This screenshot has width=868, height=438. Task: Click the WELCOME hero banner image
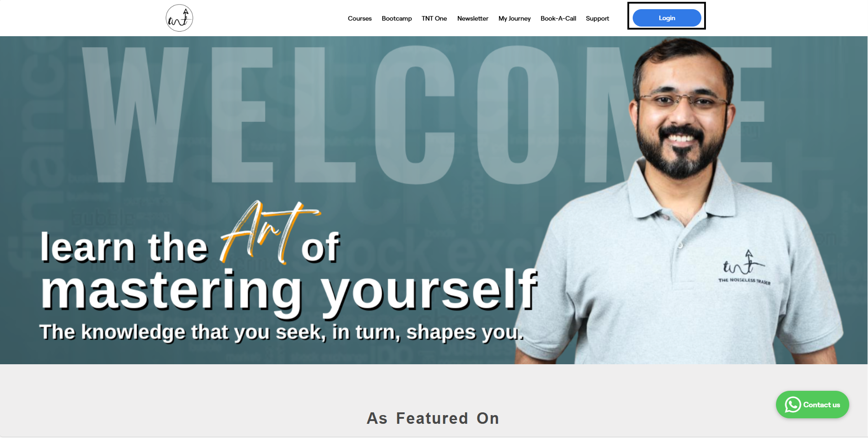(x=434, y=200)
